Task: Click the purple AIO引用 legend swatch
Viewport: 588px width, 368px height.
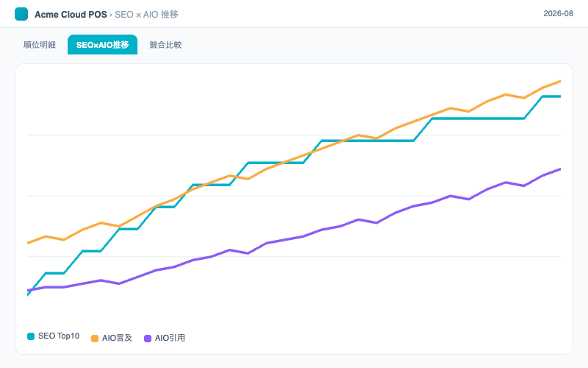Action: coord(148,339)
